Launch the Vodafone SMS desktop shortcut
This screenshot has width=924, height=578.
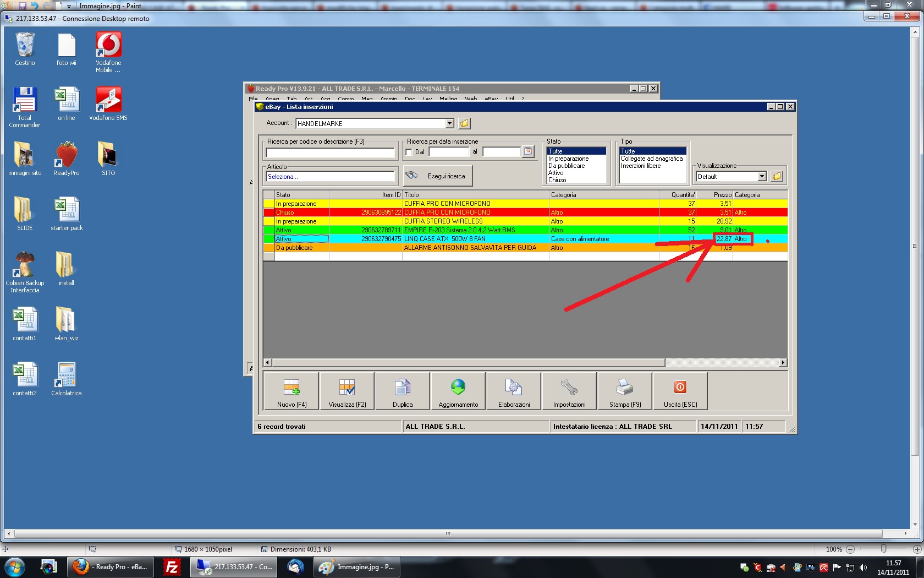(108, 103)
